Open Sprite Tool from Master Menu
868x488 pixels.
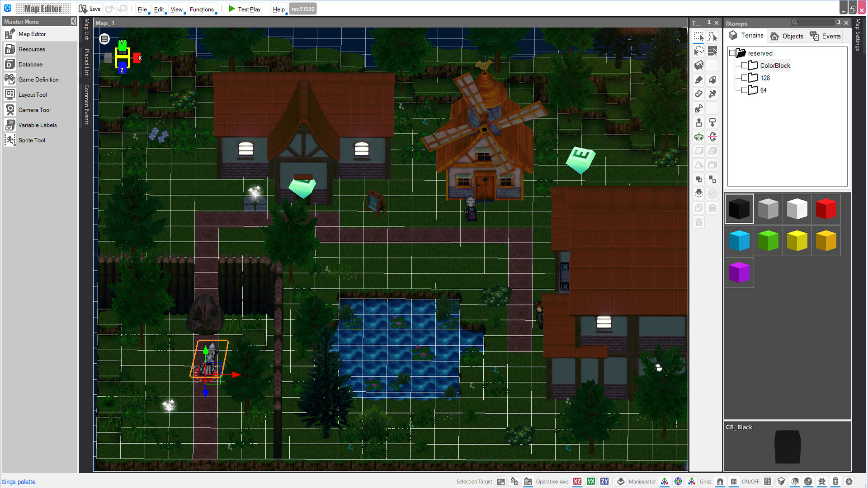click(40, 140)
